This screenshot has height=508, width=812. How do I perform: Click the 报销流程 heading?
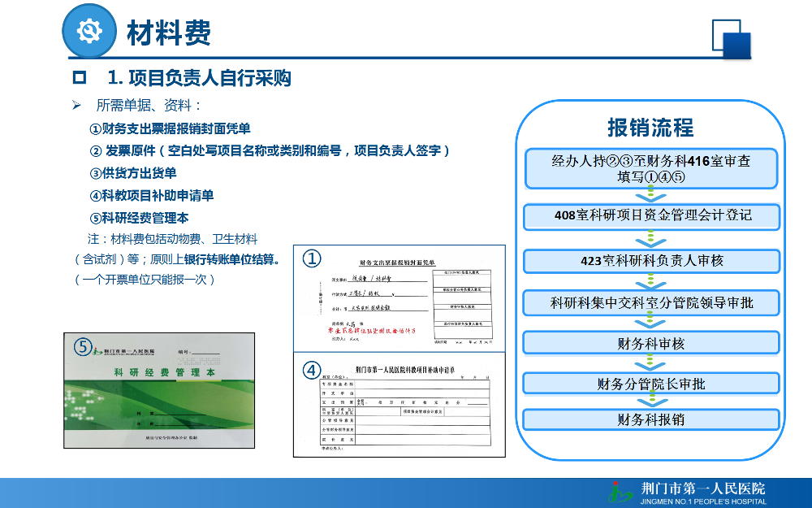click(x=650, y=128)
